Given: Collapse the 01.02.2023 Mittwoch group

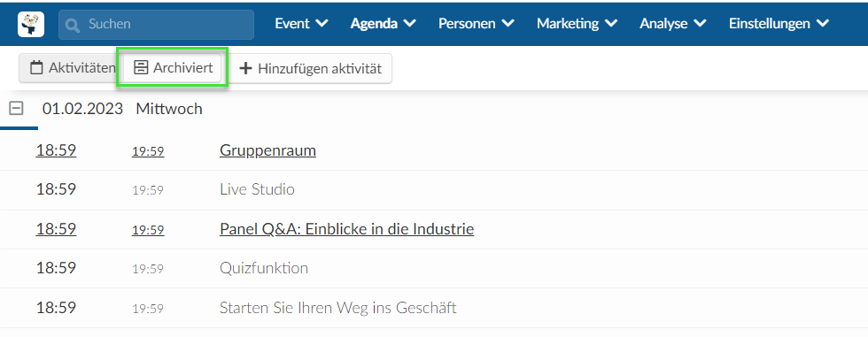Looking at the screenshot, I should pos(17,109).
